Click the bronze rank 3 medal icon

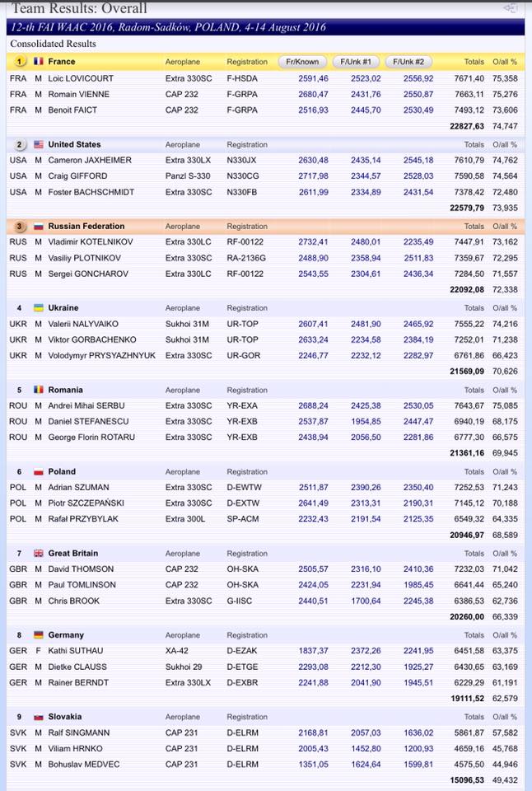click(19, 226)
